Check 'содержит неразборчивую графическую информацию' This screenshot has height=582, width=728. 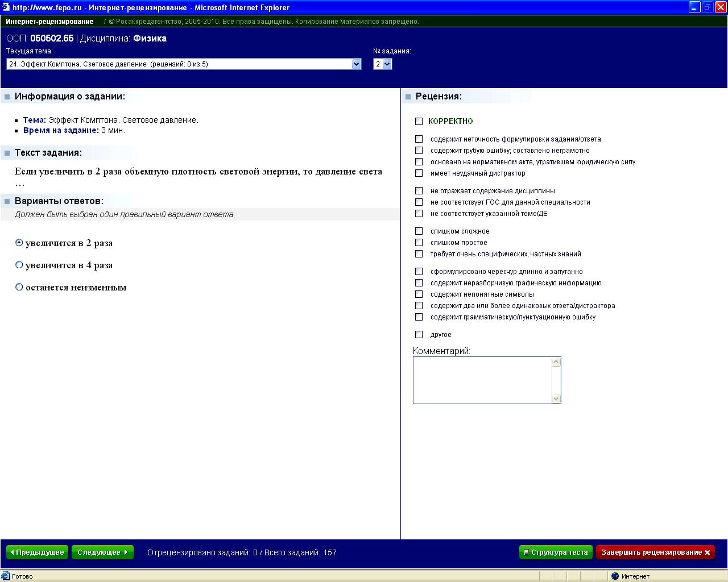pyautogui.click(x=419, y=282)
